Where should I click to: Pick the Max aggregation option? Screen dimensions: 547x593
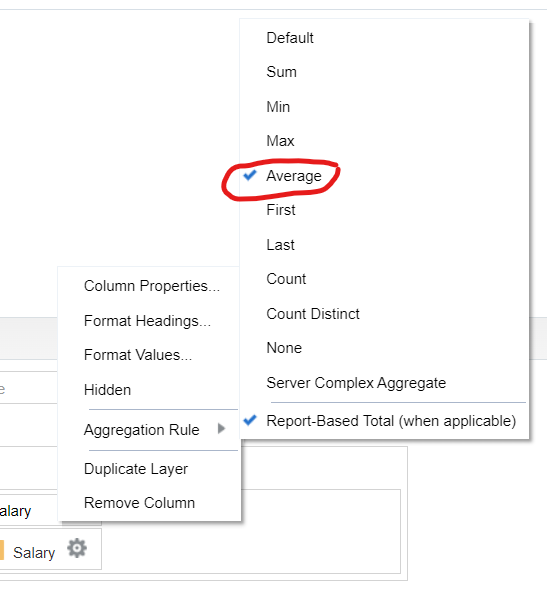[280, 141]
